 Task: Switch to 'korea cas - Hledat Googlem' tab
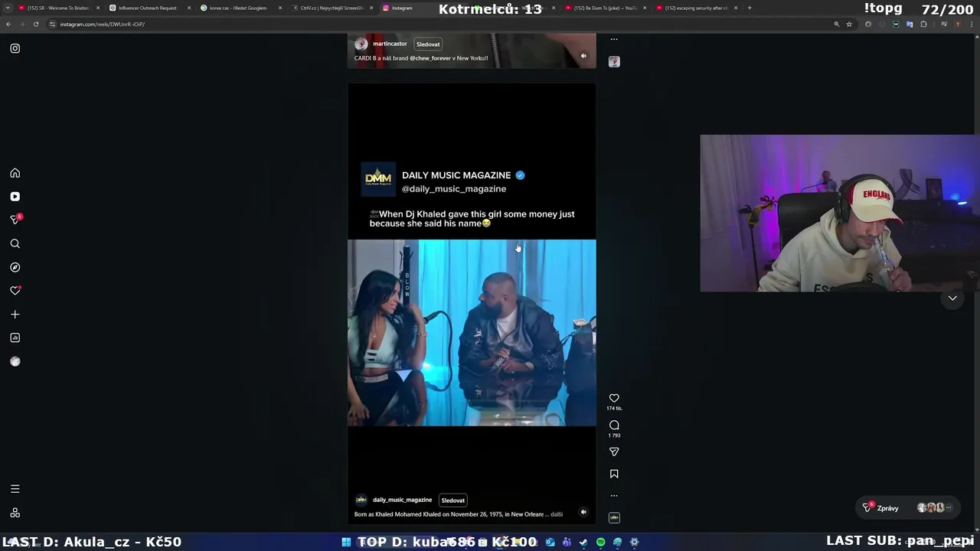pos(238,8)
